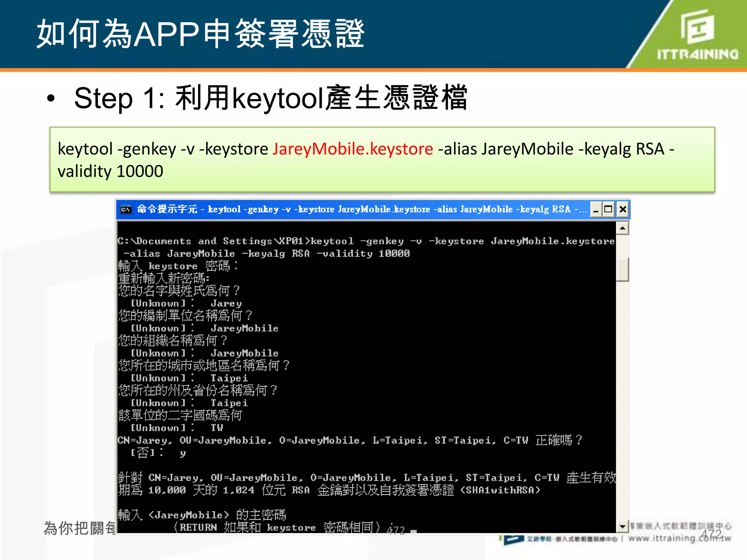Screen dimensions: 747x560
Task: Click the '-alias JareyMobile -keyalg RSA' console line
Action: tap(267, 253)
